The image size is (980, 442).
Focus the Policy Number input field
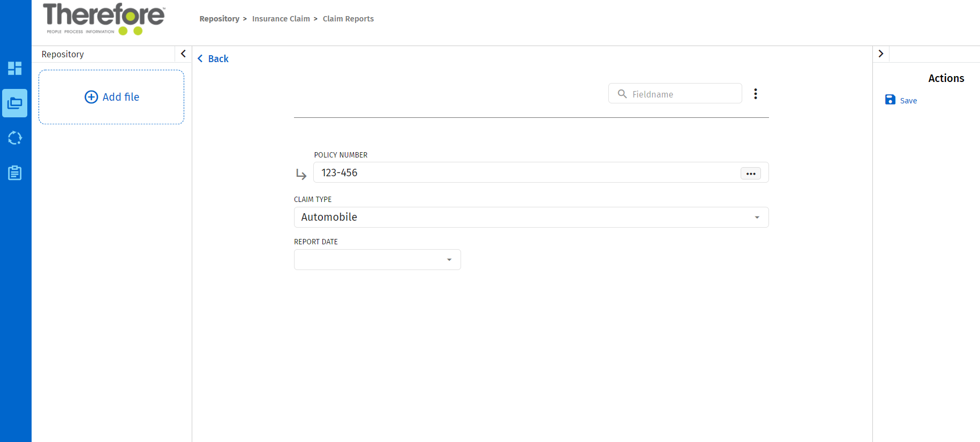pos(525,173)
